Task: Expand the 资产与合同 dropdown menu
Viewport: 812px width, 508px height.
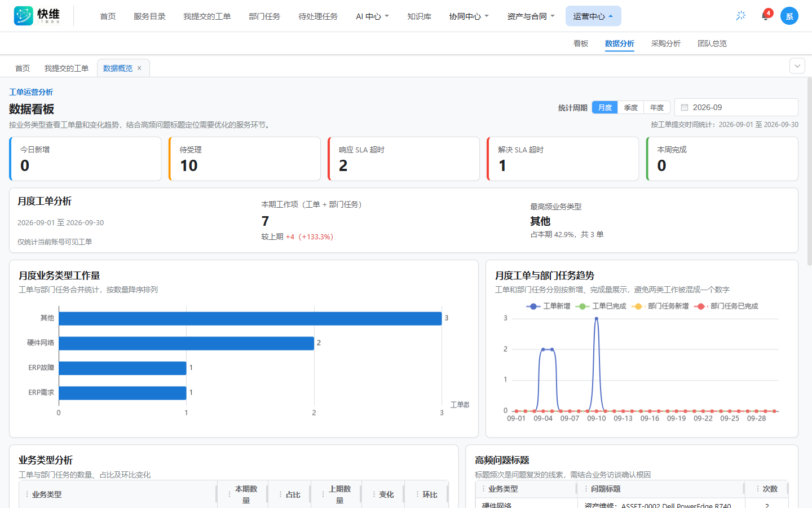Action: [531, 16]
